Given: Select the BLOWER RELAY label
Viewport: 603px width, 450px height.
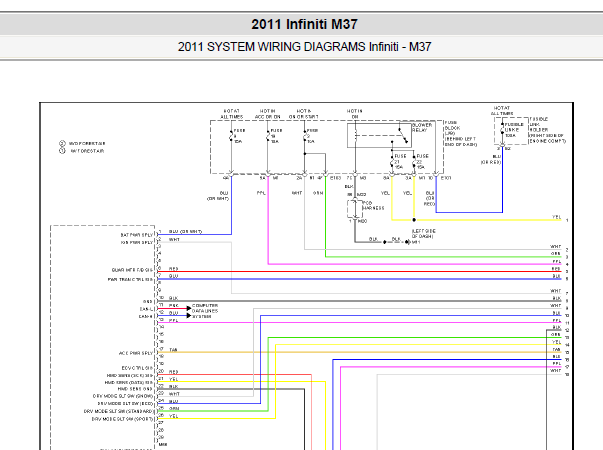Looking at the screenshot, I should click(422, 128).
